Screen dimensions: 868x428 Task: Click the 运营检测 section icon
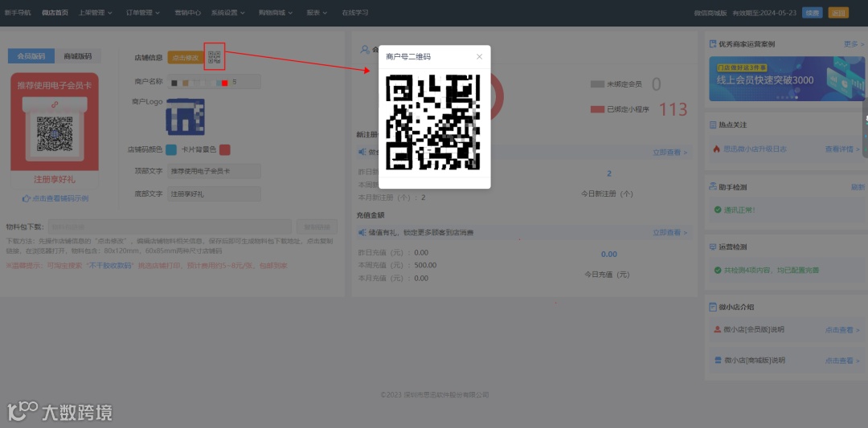coord(713,247)
